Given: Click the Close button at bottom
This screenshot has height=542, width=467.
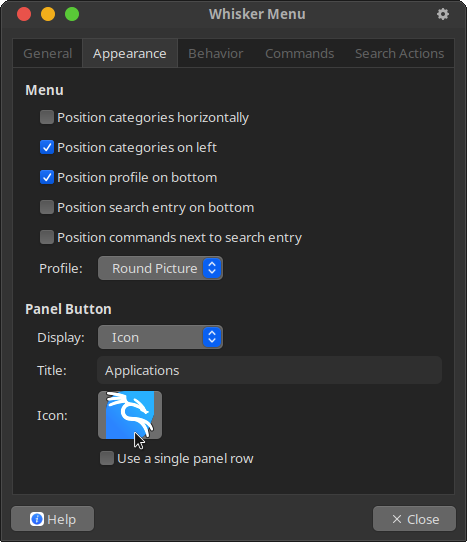Looking at the screenshot, I should coord(414,518).
